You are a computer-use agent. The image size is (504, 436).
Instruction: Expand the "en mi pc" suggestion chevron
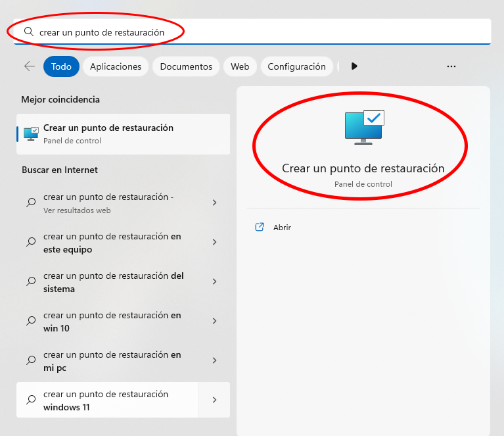pos(214,360)
